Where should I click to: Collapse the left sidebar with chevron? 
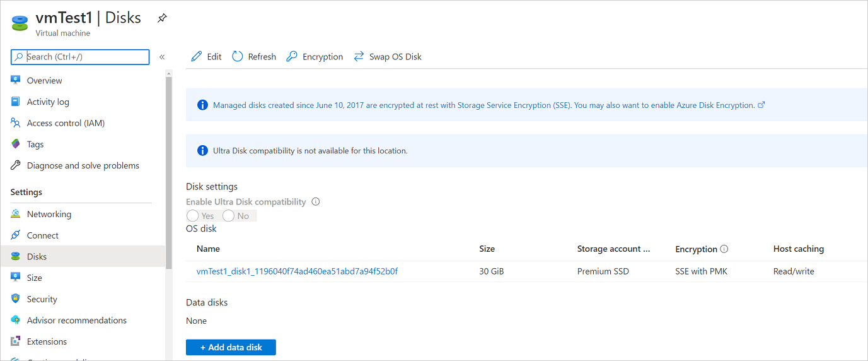click(x=162, y=57)
